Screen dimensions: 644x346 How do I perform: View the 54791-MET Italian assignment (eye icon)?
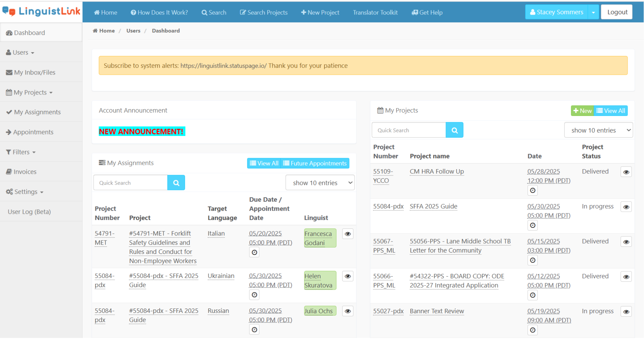point(348,234)
